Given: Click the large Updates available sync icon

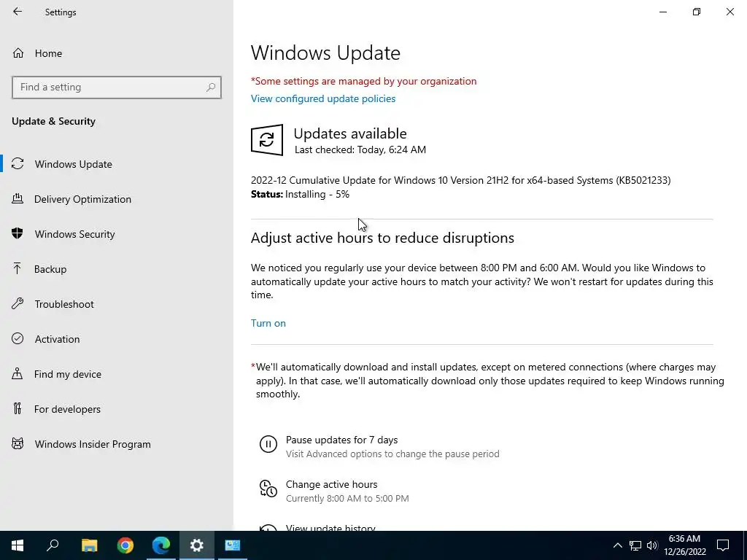Looking at the screenshot, I should 267,140.
